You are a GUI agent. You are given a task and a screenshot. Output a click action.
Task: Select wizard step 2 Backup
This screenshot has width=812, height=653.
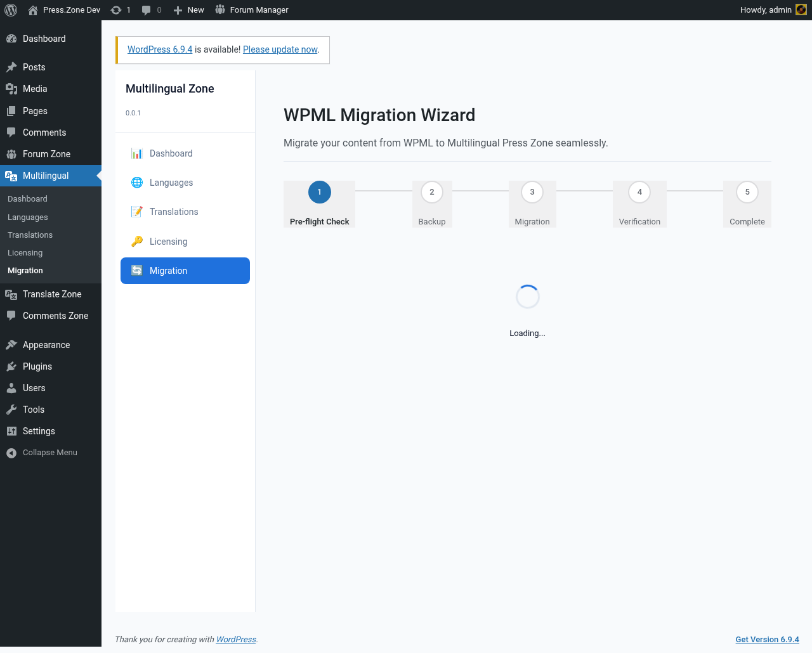click(x=432, y=204)
